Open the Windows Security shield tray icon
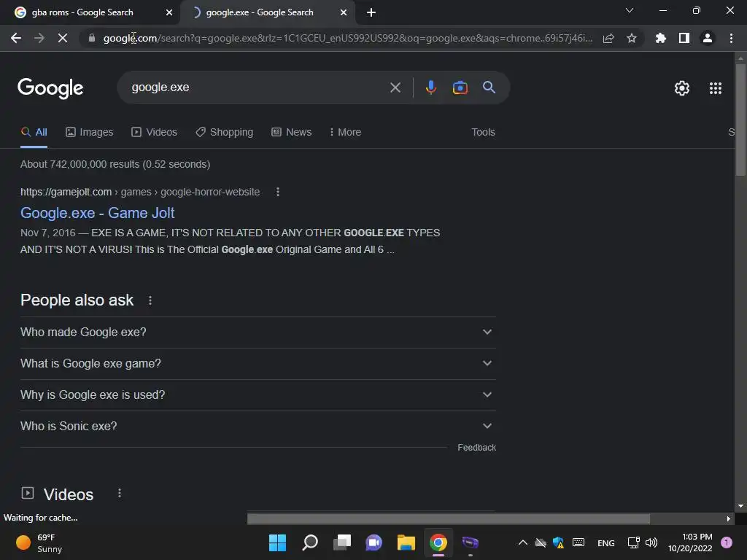 coord(558,542)
